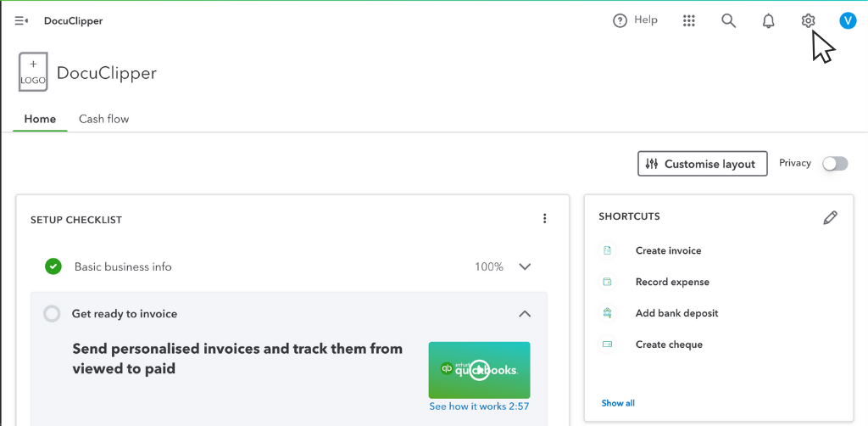Click Show all shortcuts link

[618, 403]
